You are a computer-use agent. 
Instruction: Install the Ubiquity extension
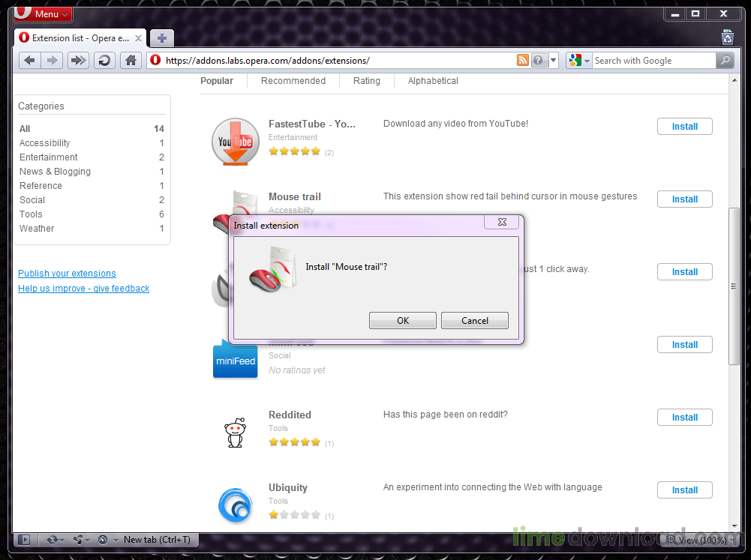684,490
